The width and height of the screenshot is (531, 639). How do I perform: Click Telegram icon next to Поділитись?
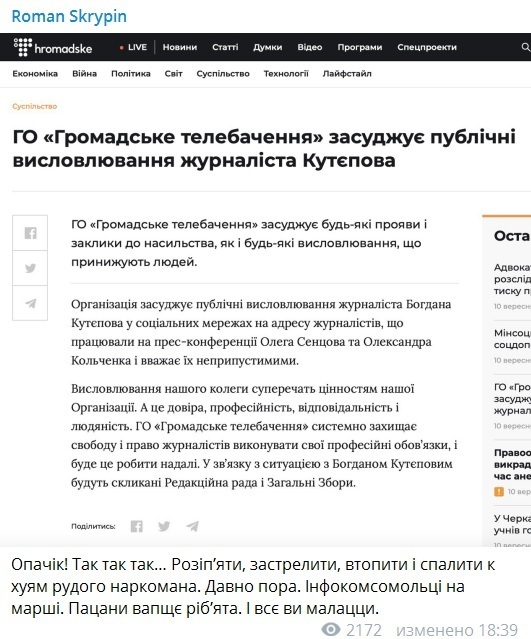tap(192, 526)
